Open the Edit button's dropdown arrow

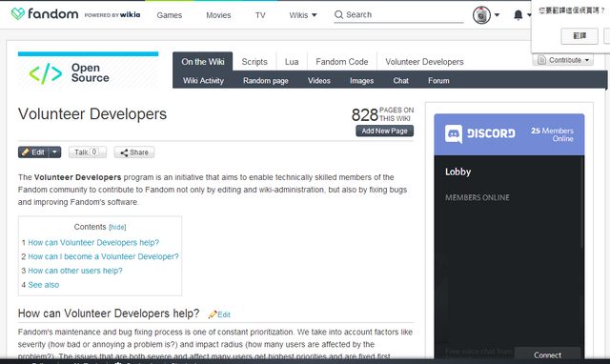(55, 152)
